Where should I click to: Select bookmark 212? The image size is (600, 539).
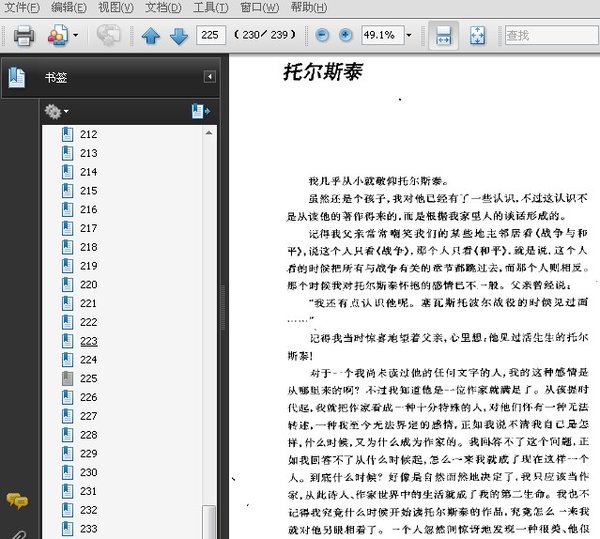89,134
